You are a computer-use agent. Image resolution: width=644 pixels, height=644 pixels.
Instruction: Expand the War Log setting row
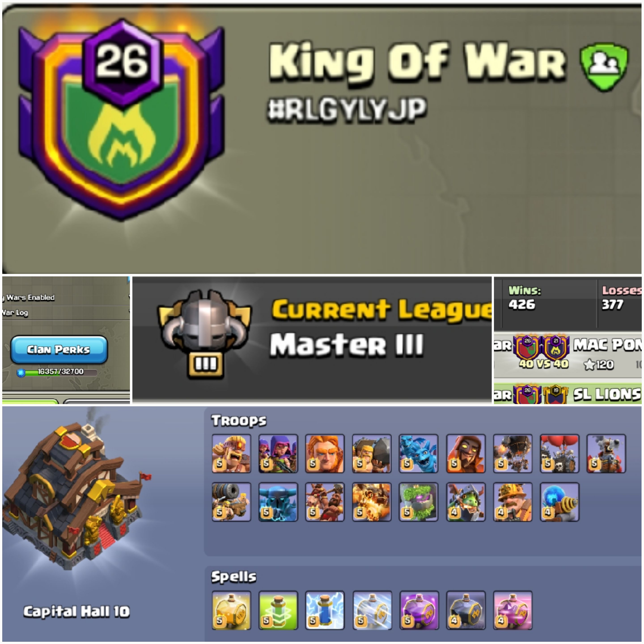pos(66,313)
